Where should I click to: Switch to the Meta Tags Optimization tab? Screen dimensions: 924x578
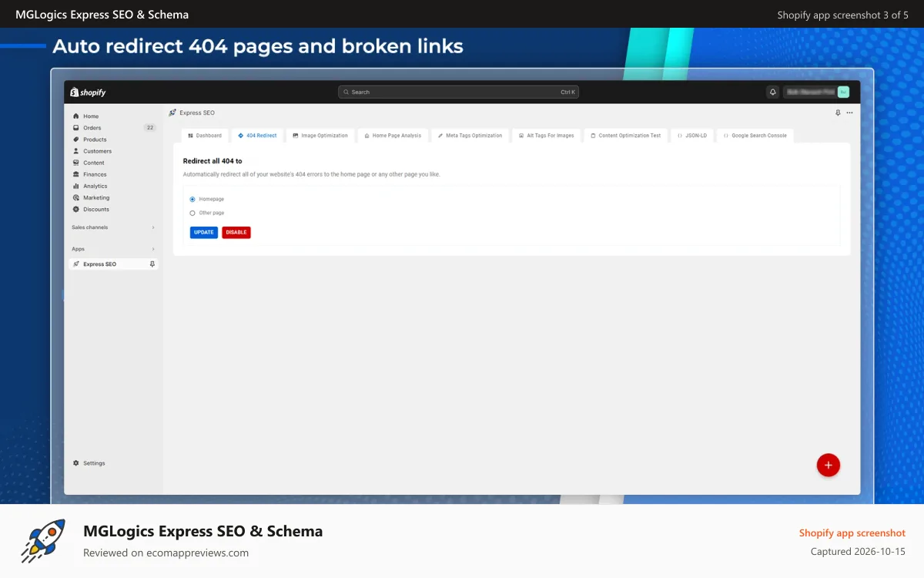click(x=470, y=136)
